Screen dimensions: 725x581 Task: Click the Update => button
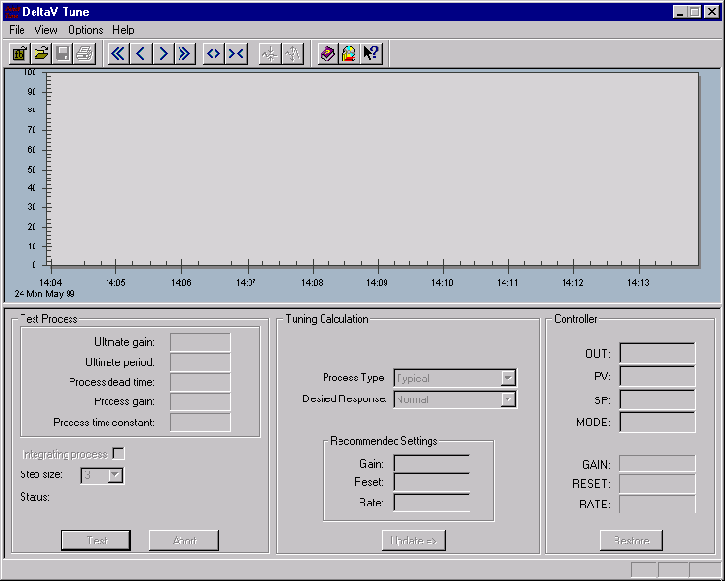(x=414, y=540)
